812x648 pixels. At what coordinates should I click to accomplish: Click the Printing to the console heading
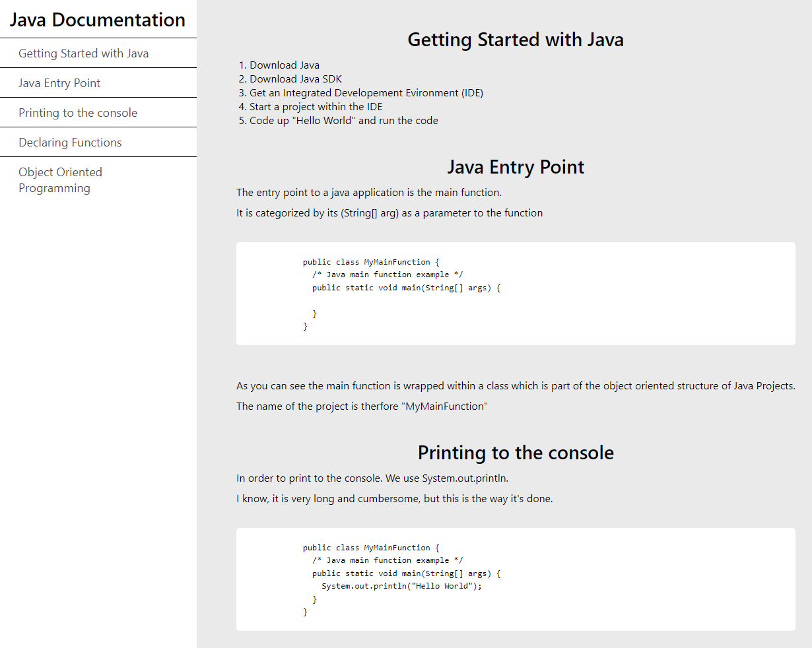tap(515, 453)
